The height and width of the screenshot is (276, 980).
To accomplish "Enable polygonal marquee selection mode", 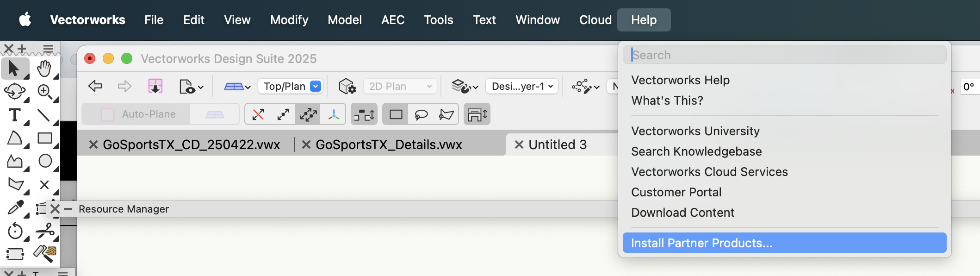I will [x=446, y=114].
